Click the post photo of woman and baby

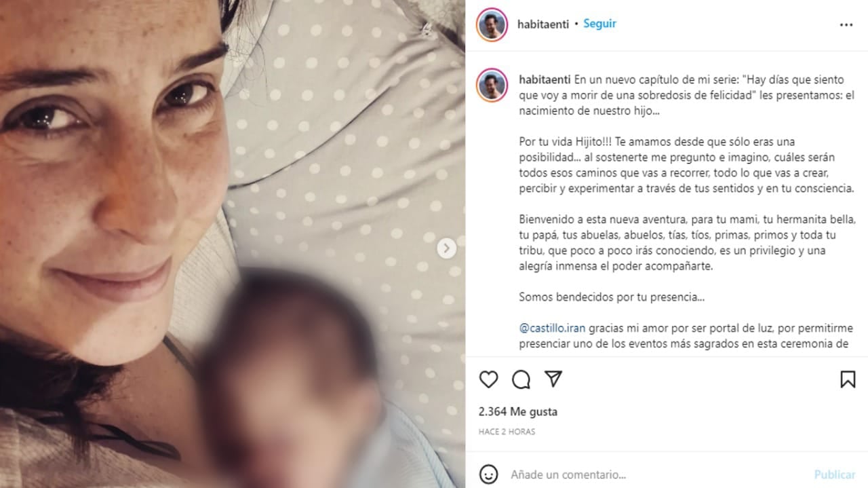click(233, 244)
